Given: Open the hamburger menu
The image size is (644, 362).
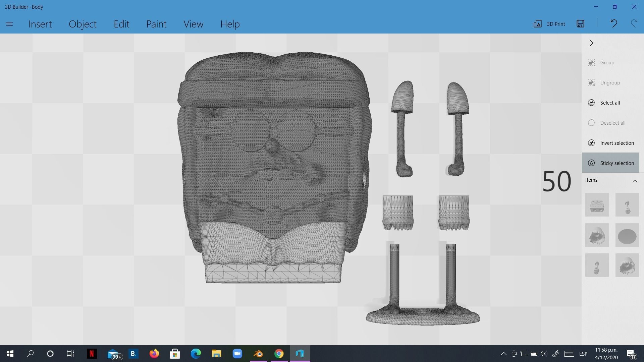Looking at the screenshot, I should [9, 24].
